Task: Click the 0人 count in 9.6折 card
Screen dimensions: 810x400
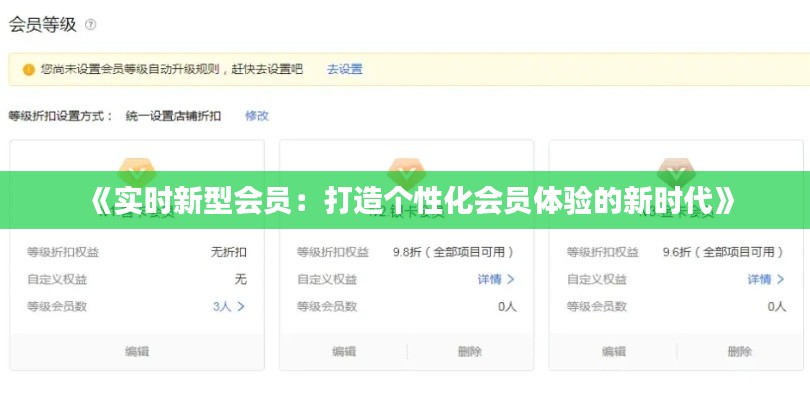Action: click(776, 306)
